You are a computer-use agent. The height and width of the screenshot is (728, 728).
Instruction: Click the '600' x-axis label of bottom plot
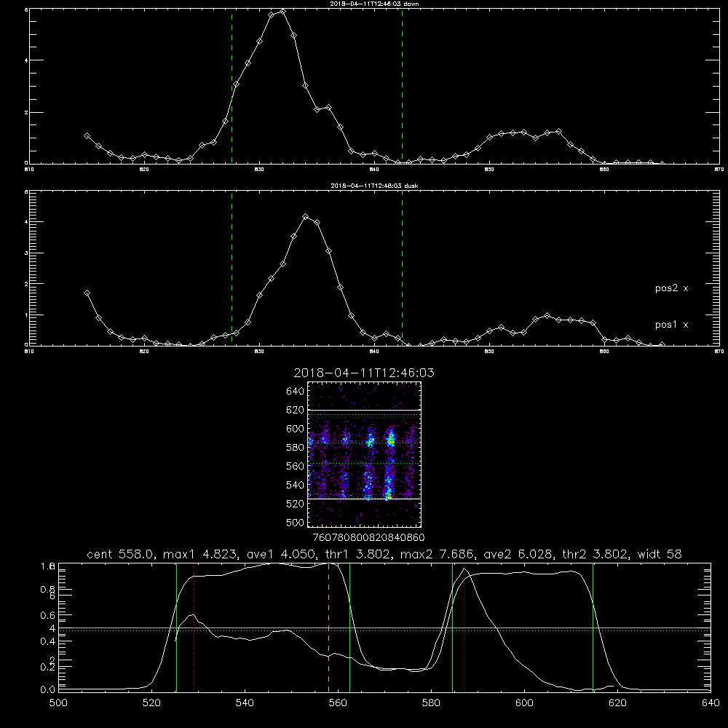point(525,703)
